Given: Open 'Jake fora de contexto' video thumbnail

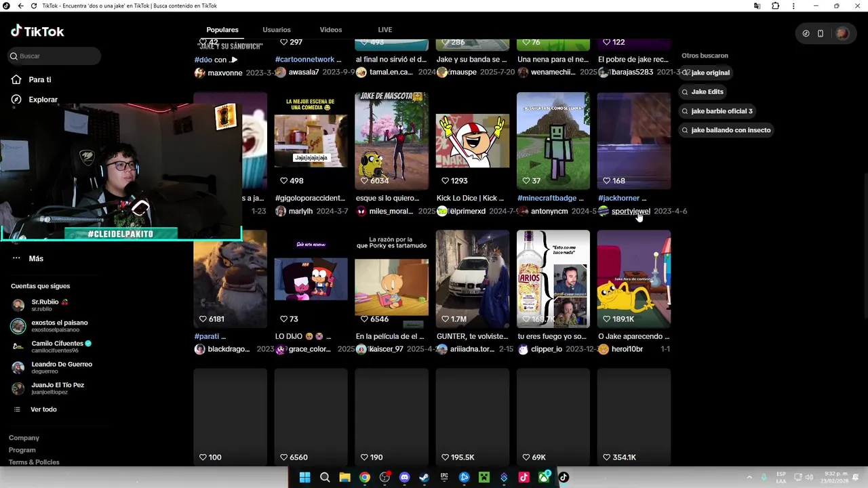Looking at the screenshot, I should pyautogui.click(x=634, y=279).
